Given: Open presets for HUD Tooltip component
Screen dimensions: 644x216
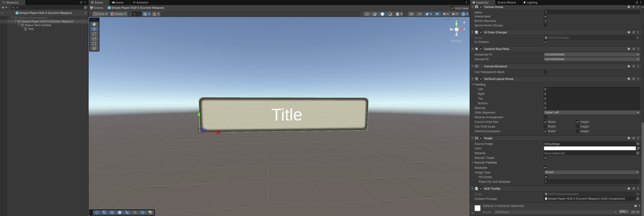Looking at the screenshot, I should coord(633,188).
